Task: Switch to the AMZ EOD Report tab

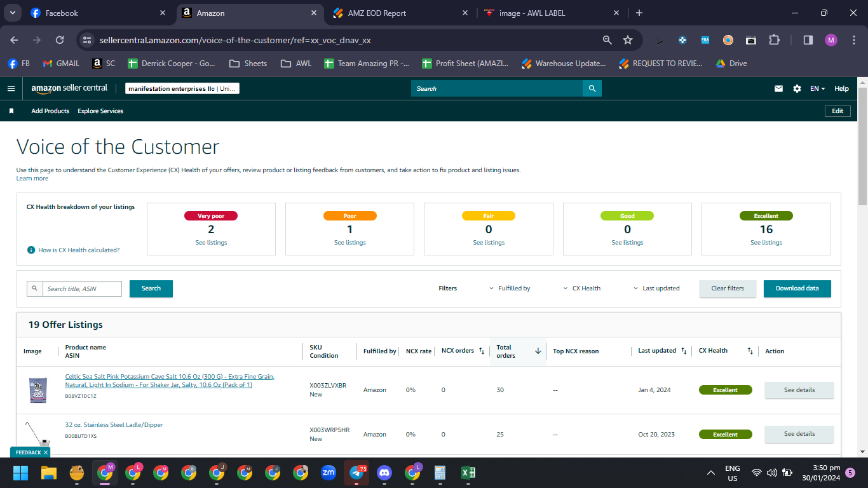Action: pos(400,13)
